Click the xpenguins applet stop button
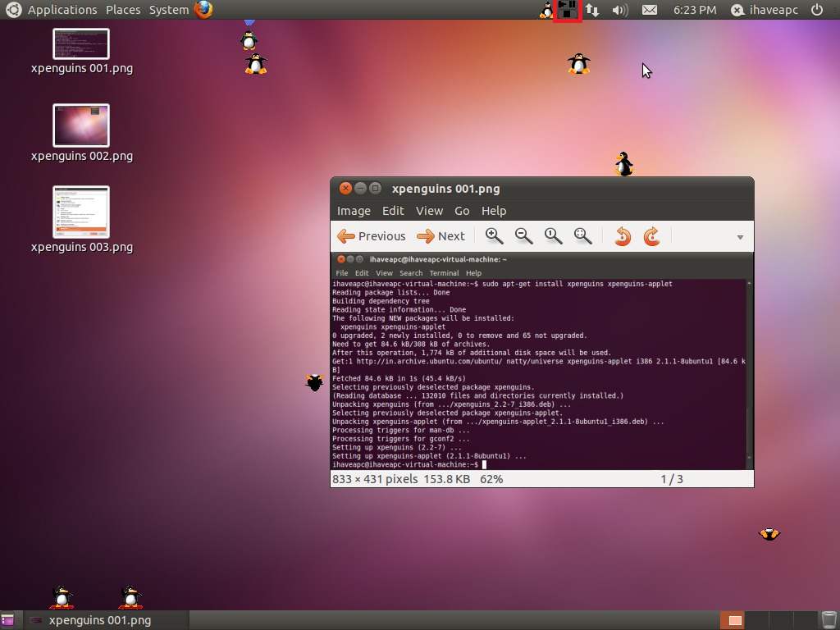 click(x=567, y=14)
